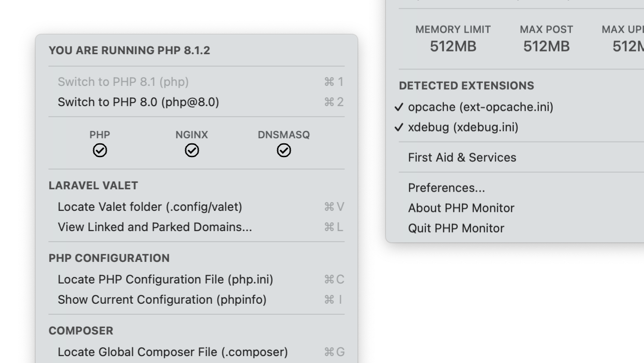Click the NGINX service label

click(x=192, y=135)
